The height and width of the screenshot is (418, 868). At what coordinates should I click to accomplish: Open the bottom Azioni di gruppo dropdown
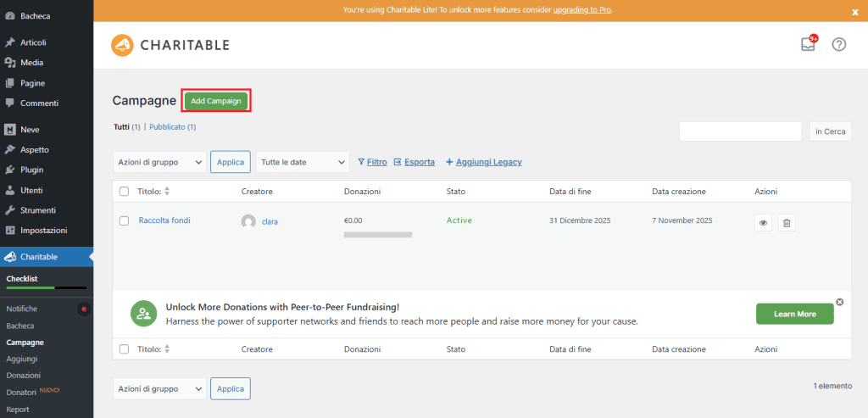coord(159,388)
